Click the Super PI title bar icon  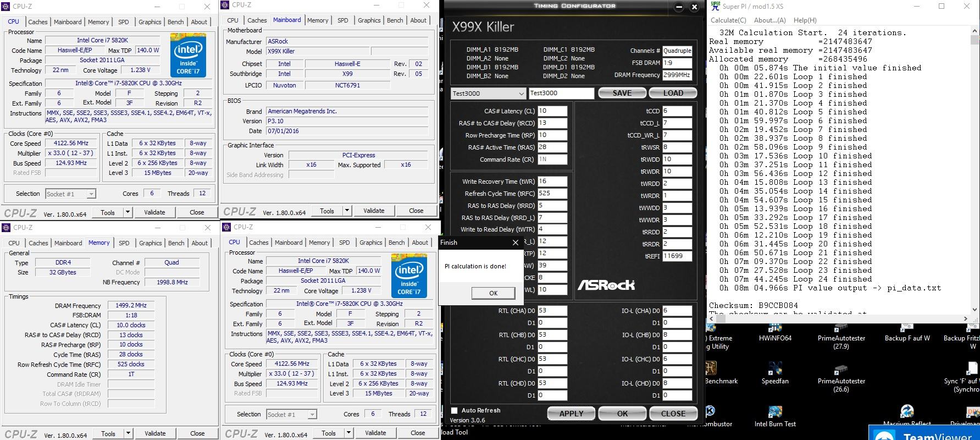pos(715,6)
